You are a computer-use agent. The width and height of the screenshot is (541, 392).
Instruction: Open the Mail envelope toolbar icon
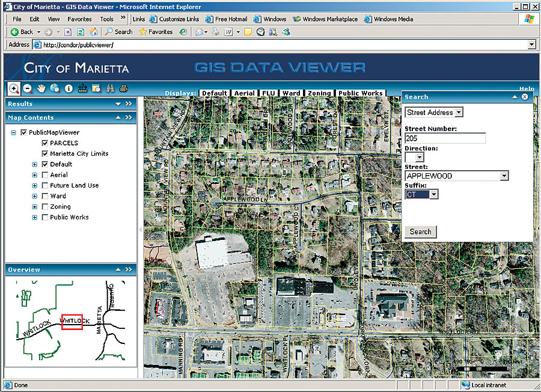199,32
